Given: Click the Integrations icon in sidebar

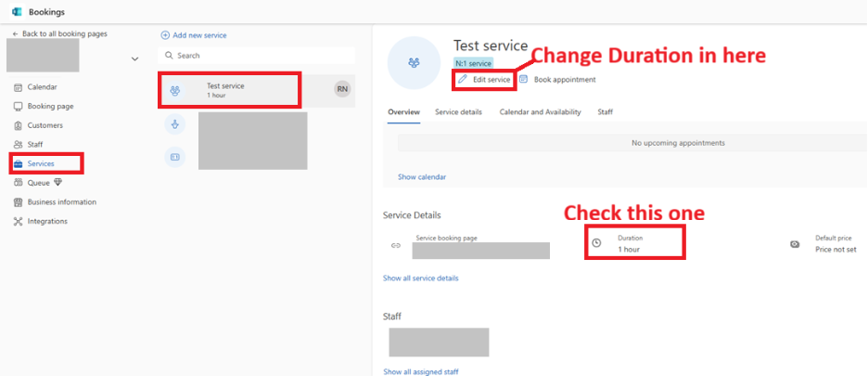Looking at the screenshot, I should point(18,221).
